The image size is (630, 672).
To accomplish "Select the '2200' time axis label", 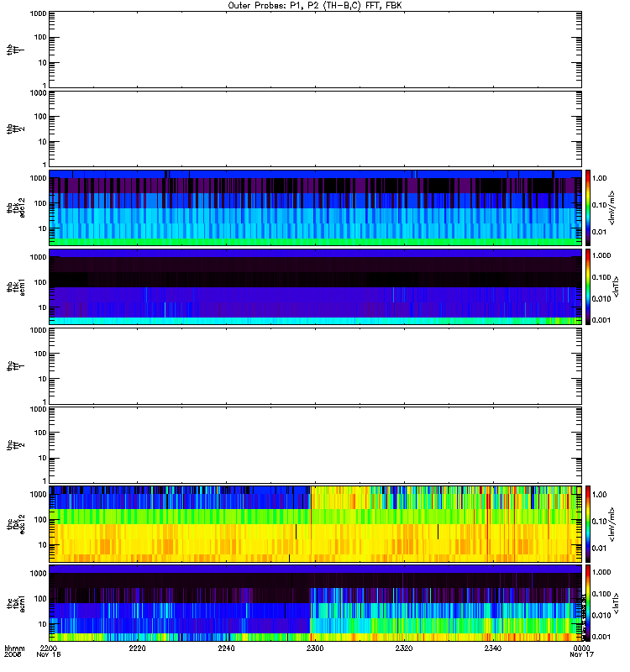I will click(49, 648).
